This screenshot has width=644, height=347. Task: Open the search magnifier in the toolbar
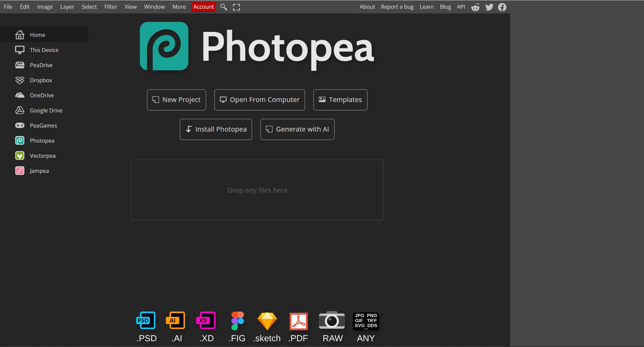click(x=224, y=7)
